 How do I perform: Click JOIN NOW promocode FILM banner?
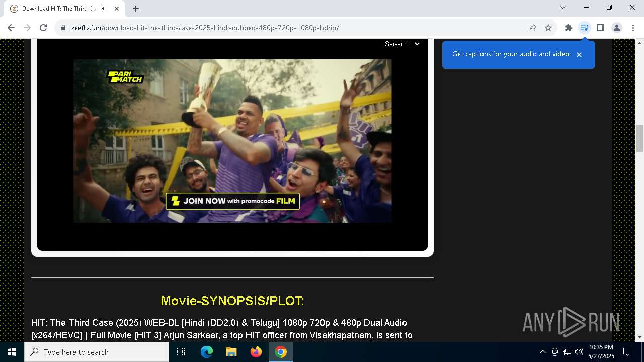coord(232,201)
